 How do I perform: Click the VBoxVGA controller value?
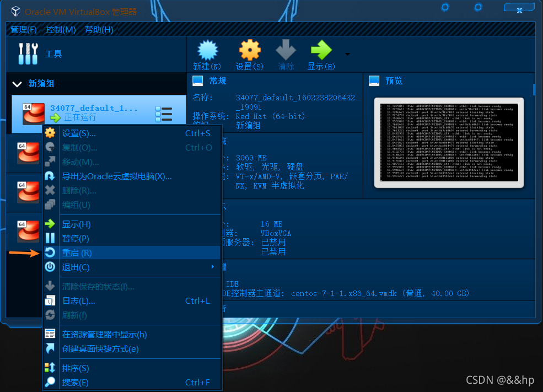[276, 233]
